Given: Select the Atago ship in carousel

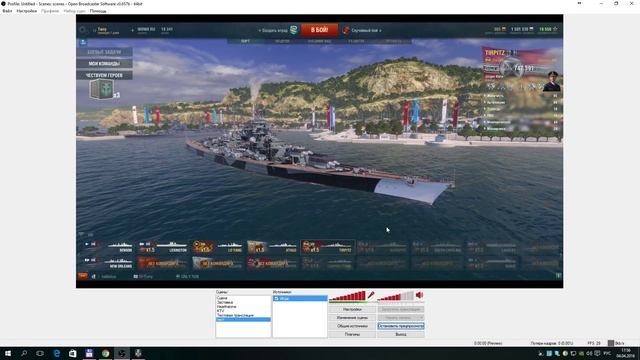Looking at the screenshot, I should tap(272, 247).
